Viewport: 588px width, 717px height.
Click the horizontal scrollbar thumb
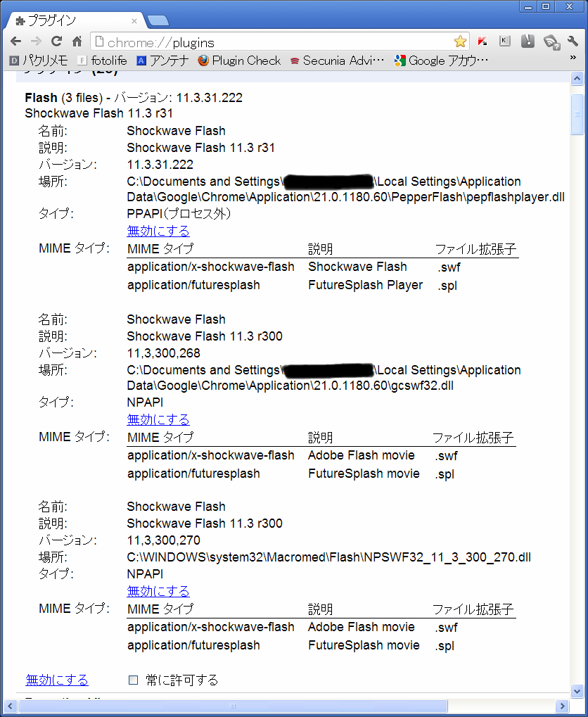(x=233, y=706)
